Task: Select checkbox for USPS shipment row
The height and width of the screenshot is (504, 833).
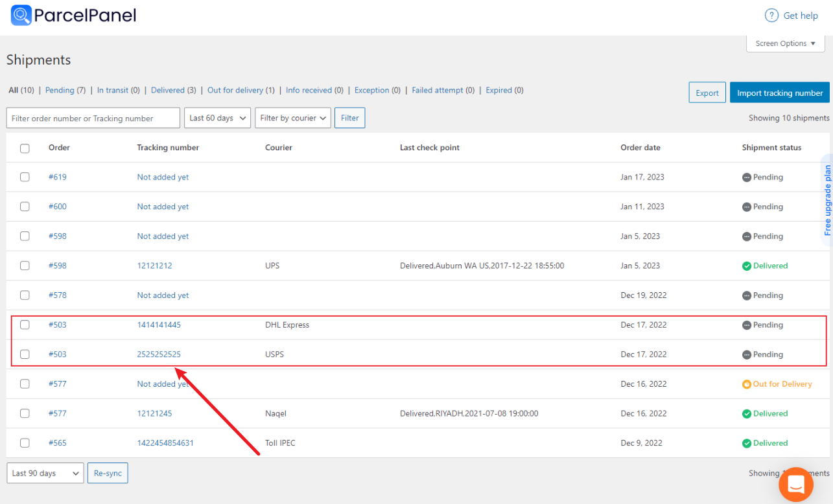Action: click(x=25, y=354)
